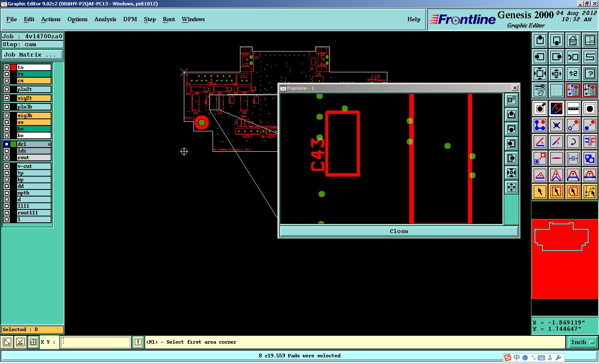The image size is (599, 364).
Task: Click the zoom out arrows icon
Action: click(x=540, y=74)
